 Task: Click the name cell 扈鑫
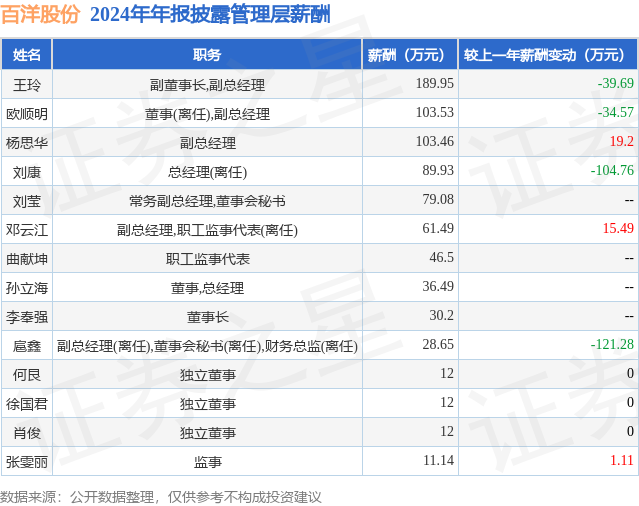(x=26, y=346)
